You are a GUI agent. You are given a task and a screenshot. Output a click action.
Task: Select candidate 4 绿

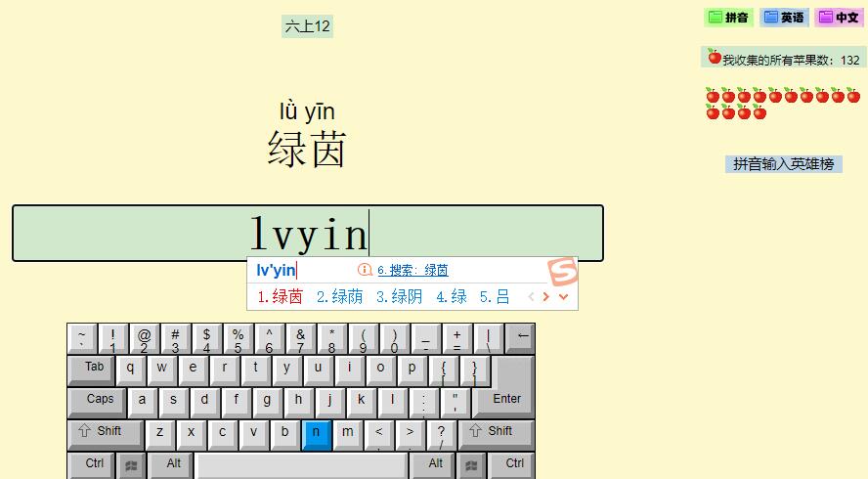pos(452,297)
